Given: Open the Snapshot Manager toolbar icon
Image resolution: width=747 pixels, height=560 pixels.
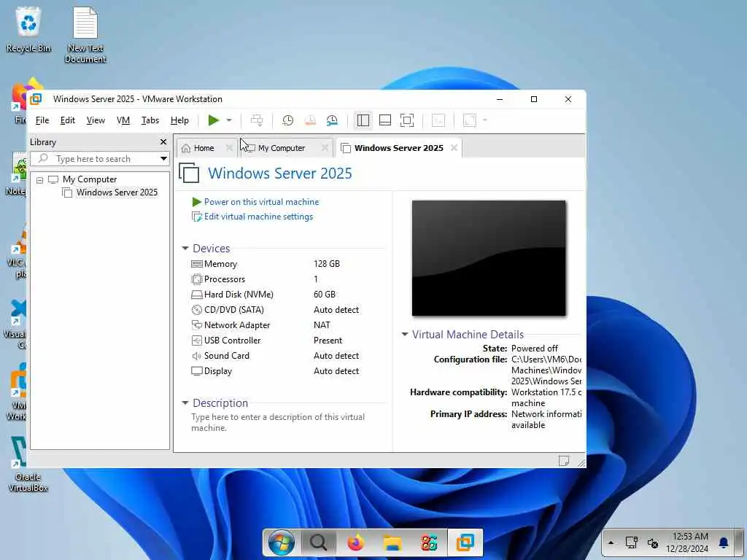Looking at the screenshot, I should pyautogui.click(x=332, y=120).
